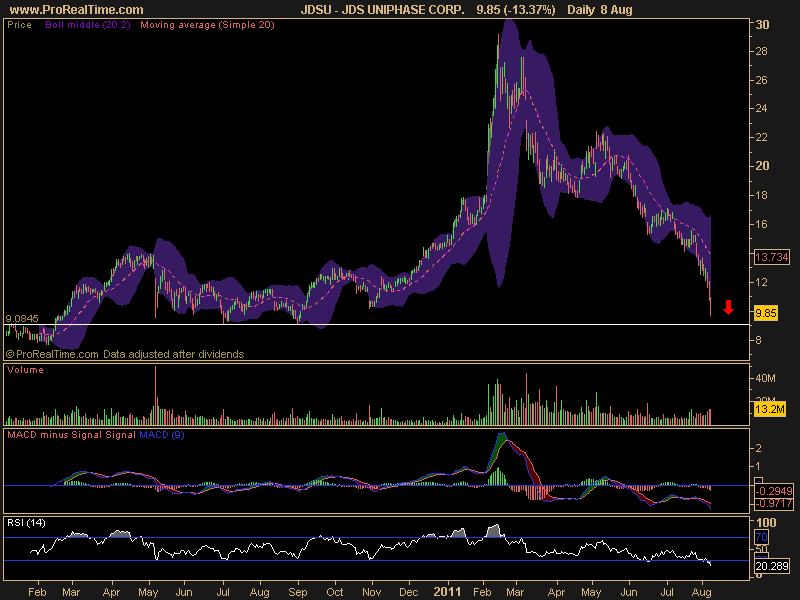Select the Price legend label
800x600 pixels.
[x=19, y=24]
